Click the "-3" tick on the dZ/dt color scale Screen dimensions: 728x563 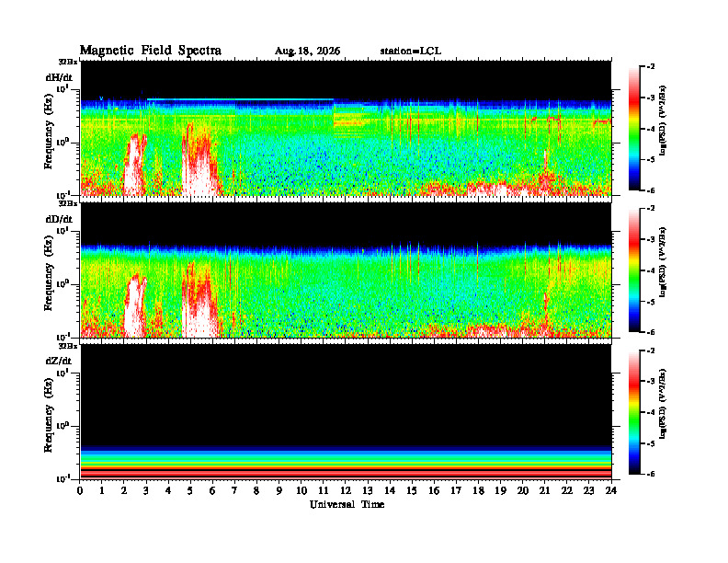coord(651,382)
